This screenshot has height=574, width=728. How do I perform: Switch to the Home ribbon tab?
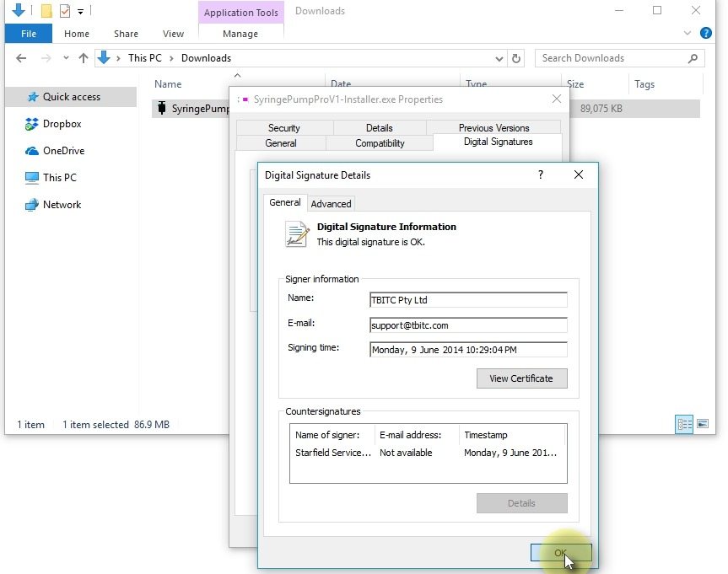coord(77,34)
